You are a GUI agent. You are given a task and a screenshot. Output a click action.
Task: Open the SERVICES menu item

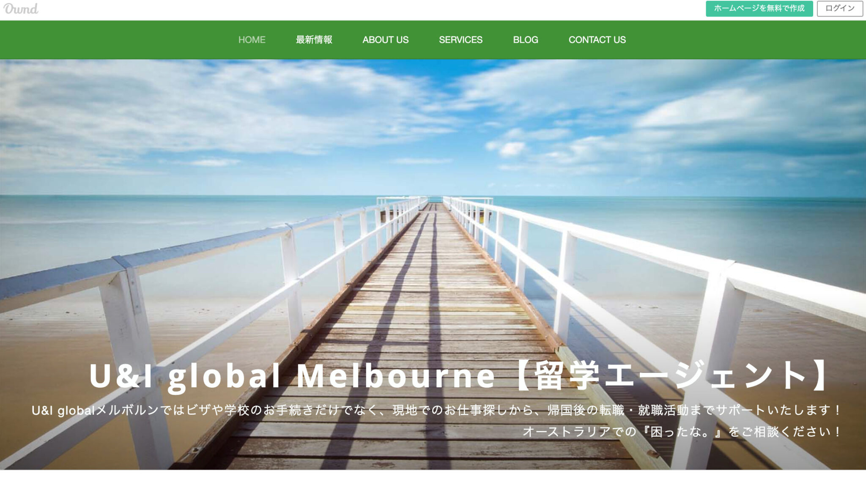point(460,40)
